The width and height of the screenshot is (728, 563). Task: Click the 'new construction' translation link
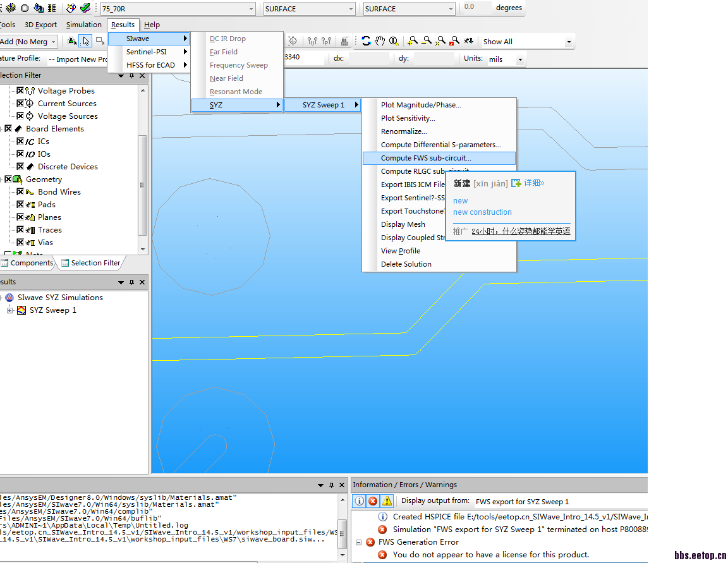(x=482, y=212)
